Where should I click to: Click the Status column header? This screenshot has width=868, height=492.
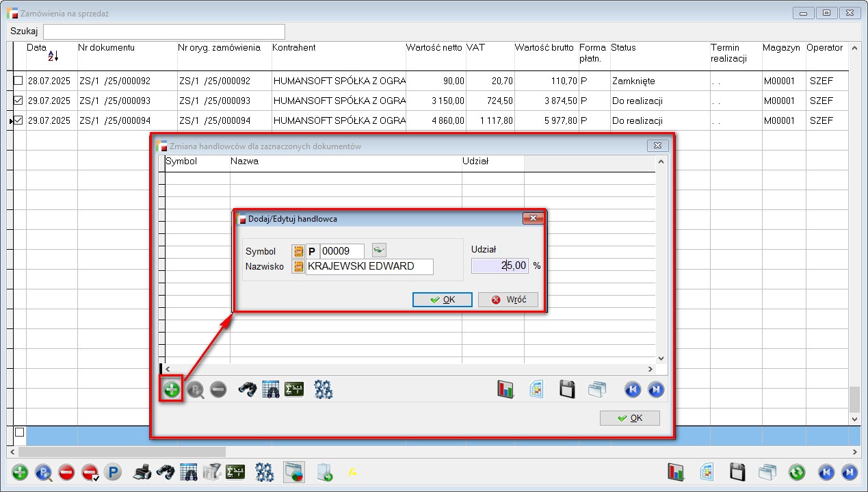pos(624,48)
